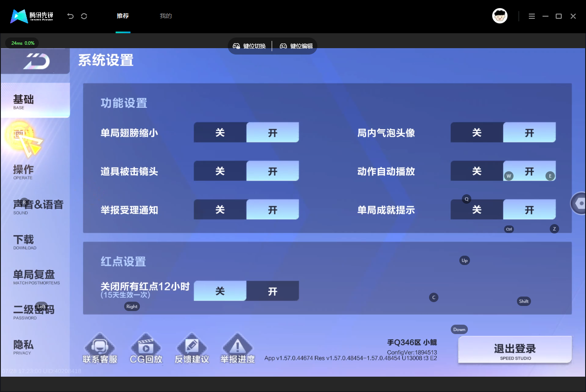
Task: Enable 局内气泡头像 with 开
Action: (x=529, y=133)
